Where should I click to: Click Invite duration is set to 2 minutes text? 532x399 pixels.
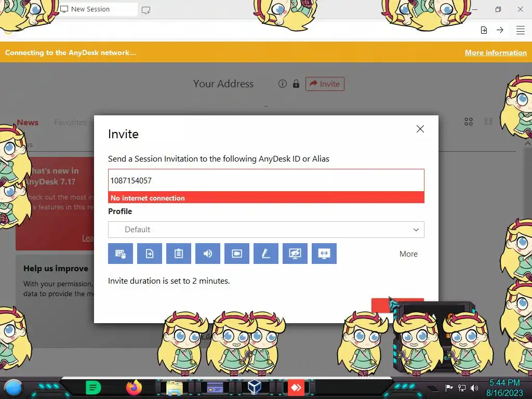pyautogui.click(x=169, y=281)
